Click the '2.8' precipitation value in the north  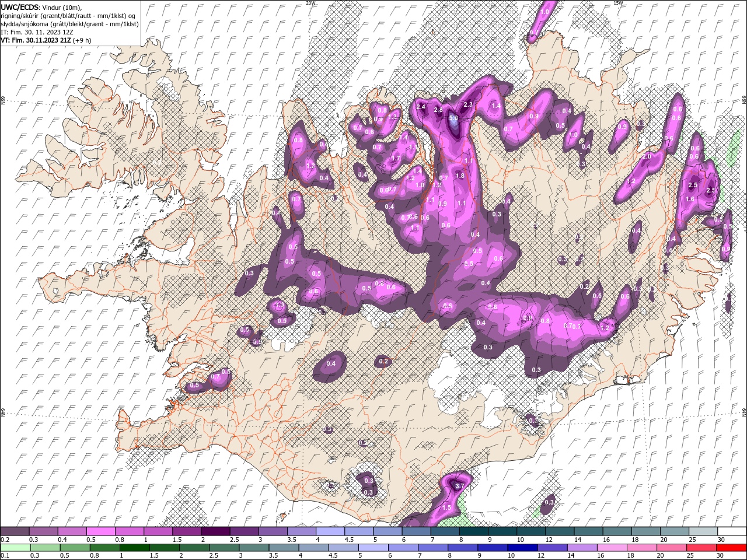click(x=439, y=110)
